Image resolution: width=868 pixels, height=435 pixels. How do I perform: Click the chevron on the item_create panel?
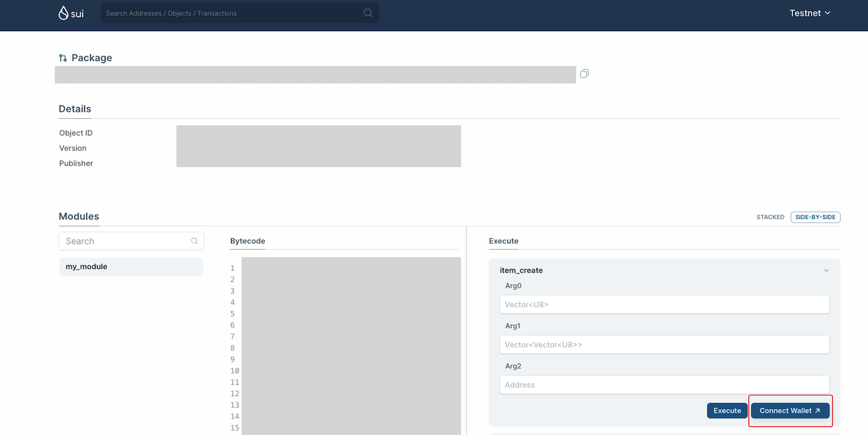point(826,270)
